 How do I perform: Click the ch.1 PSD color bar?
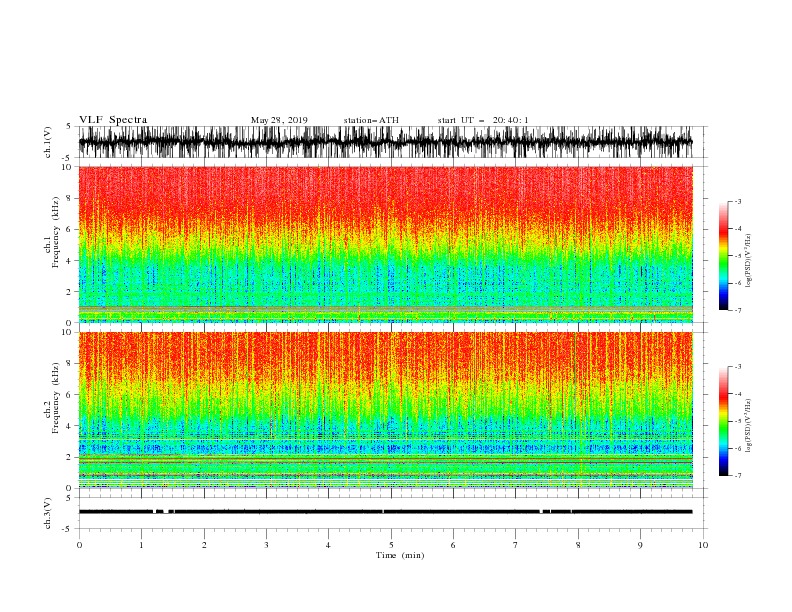pyautogui.click(x=723, y=256)
